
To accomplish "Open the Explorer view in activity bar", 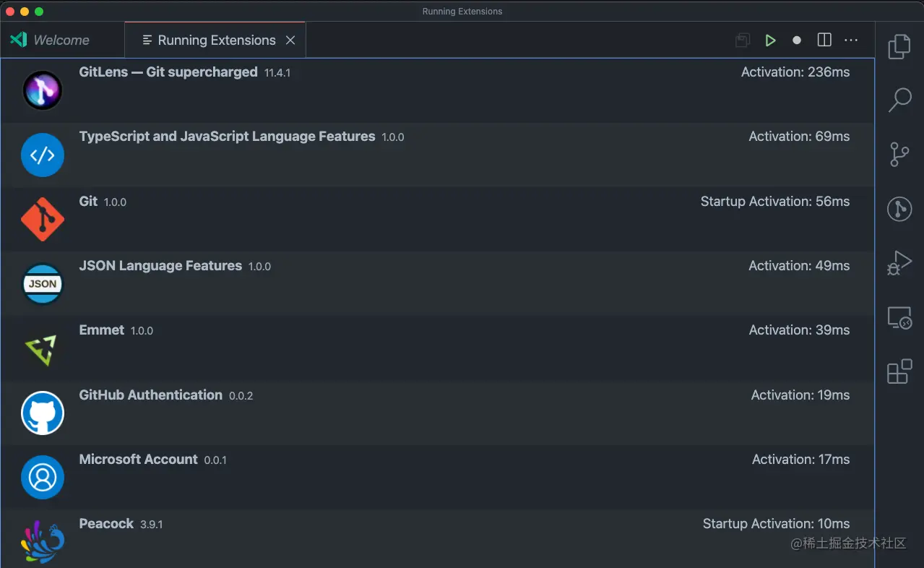I will pyautogui.click(x=899, y=46).
